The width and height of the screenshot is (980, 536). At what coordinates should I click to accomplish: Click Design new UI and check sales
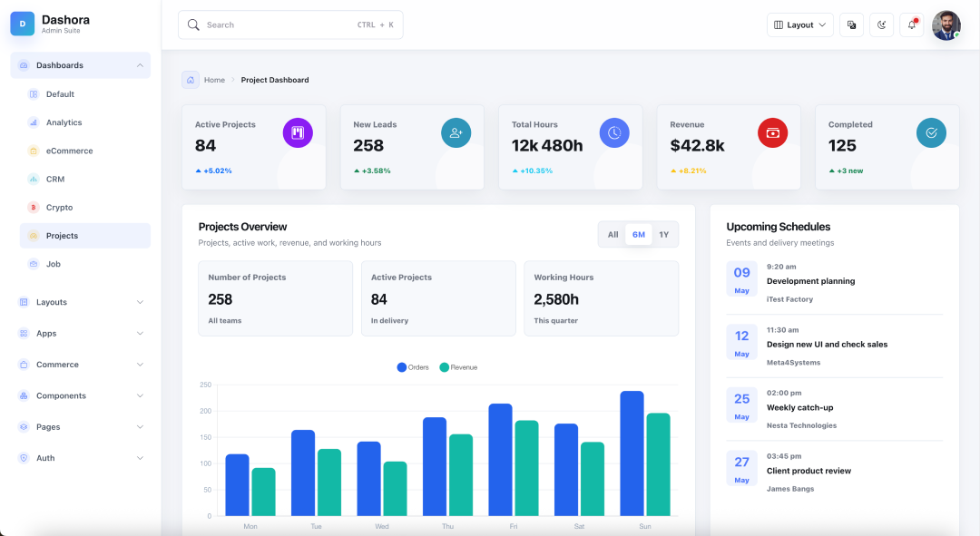point(827,345)
